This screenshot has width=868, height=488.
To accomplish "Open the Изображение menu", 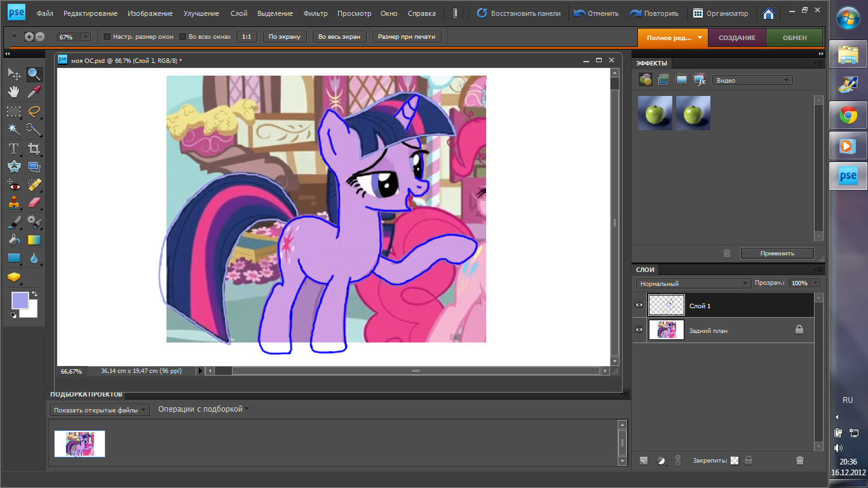I will coord(150,13).
